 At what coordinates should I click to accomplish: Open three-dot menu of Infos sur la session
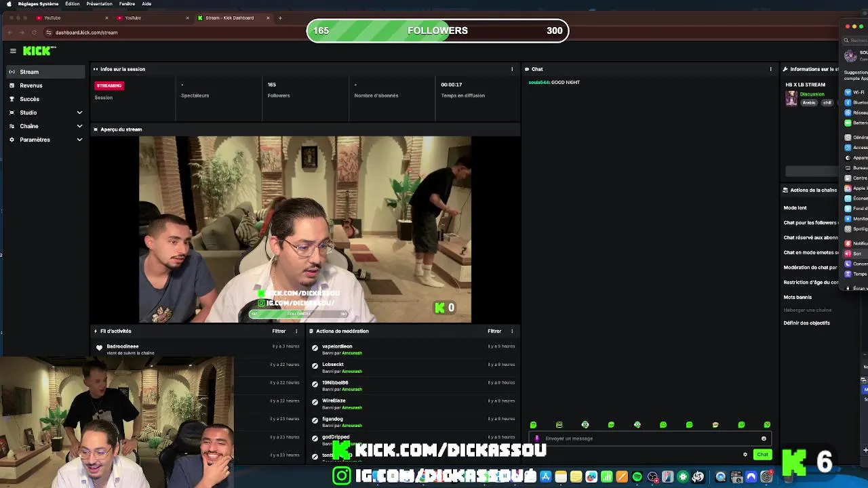coord(512,69)
